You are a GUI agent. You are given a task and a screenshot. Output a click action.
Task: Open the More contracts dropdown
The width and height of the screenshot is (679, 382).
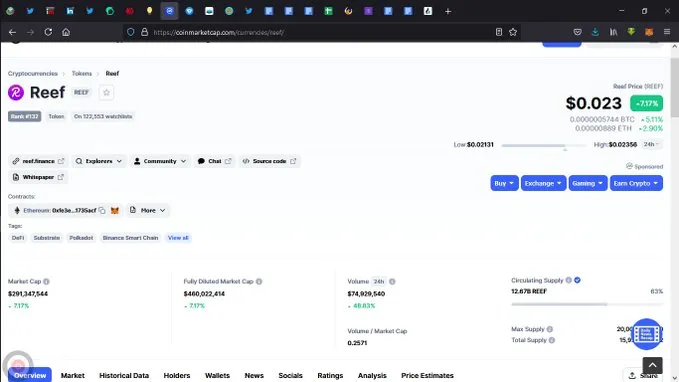click(148, 210)
